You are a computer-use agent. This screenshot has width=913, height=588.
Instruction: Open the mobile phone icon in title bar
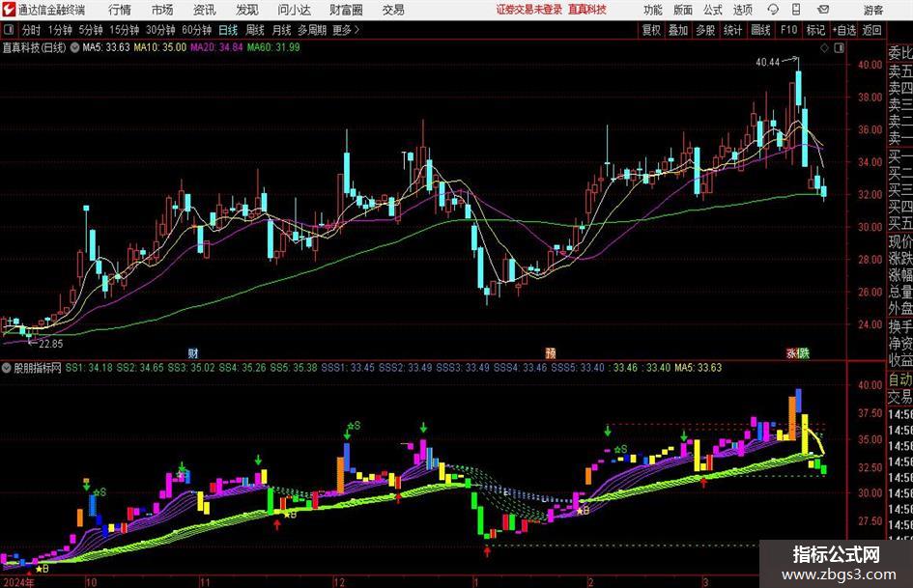(796, 10)
